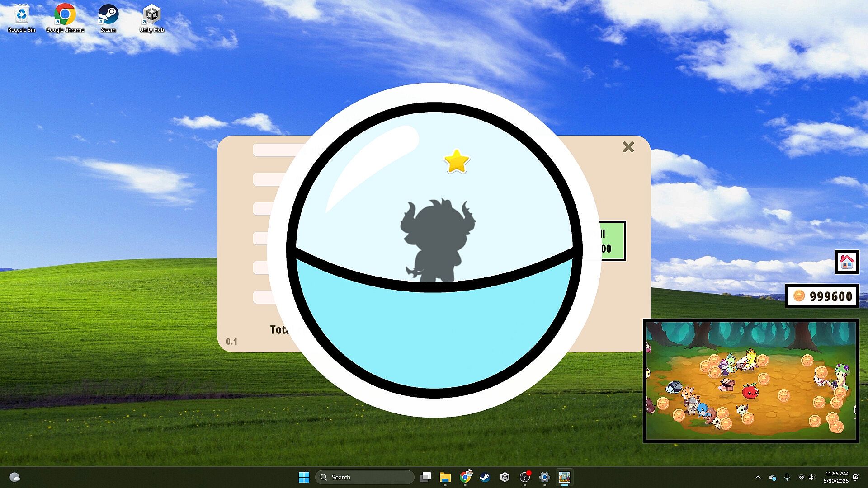Open File Explorer from the taskbar

coord(445,477)
